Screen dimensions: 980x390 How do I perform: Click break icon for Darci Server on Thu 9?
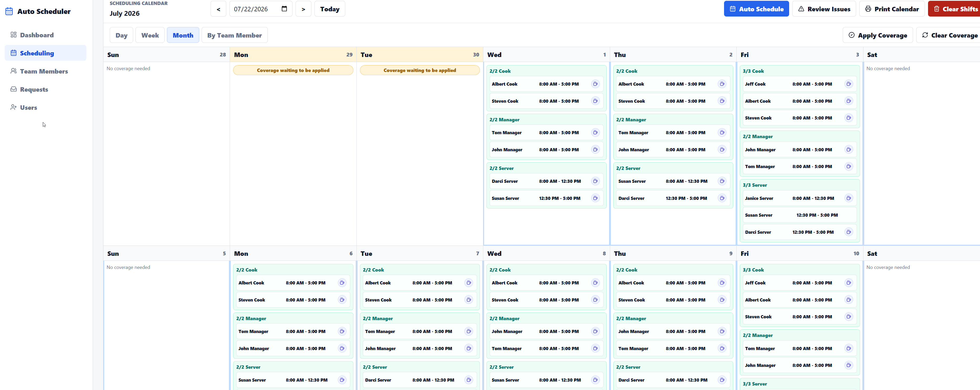[x=722, y=380]
